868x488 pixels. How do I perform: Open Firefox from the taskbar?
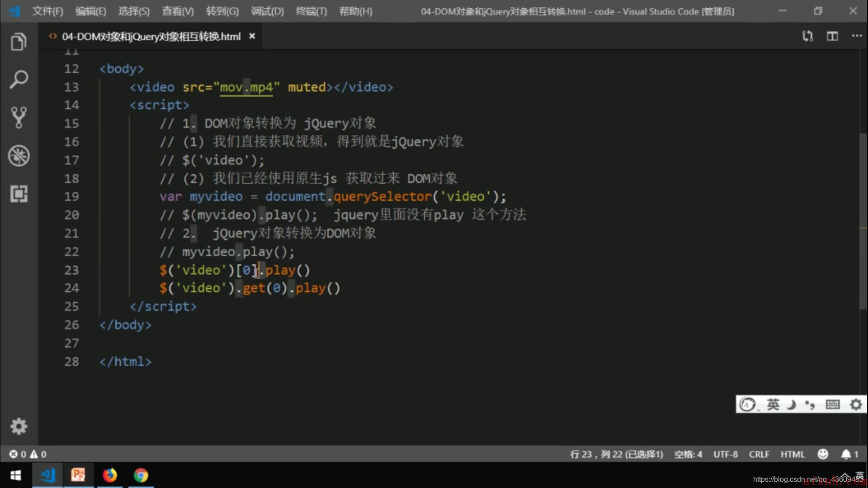[109, 475]
